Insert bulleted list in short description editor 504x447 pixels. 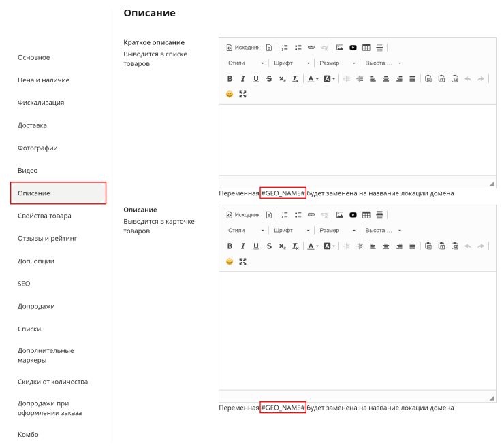[x=298, y=48]
